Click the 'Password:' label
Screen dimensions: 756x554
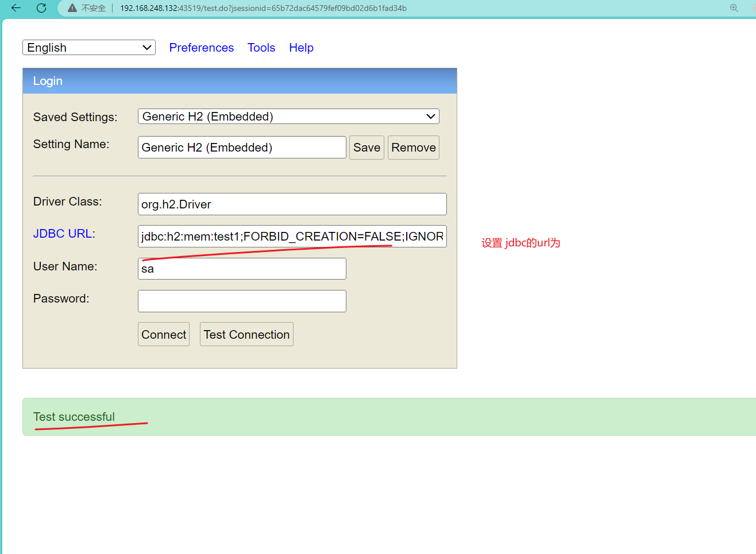tap(61, 299)
